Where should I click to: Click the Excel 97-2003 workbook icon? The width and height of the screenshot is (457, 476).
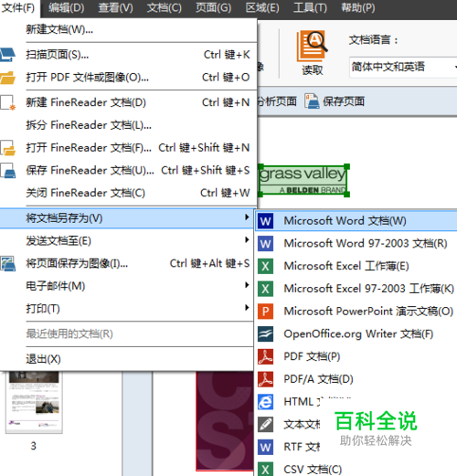pos(265,289)
